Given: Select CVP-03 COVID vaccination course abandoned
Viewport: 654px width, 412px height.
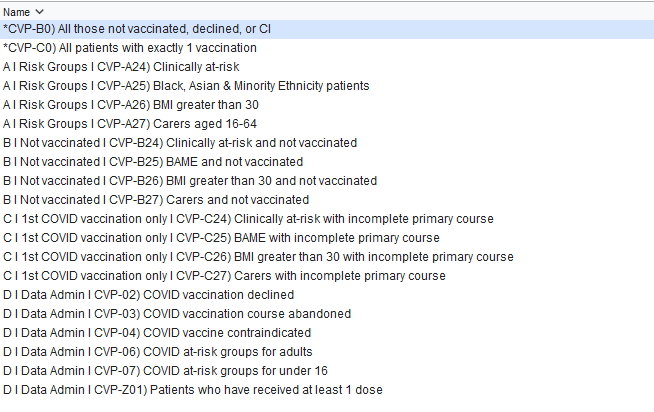Looking at the screenshot, I should point(176,314).
